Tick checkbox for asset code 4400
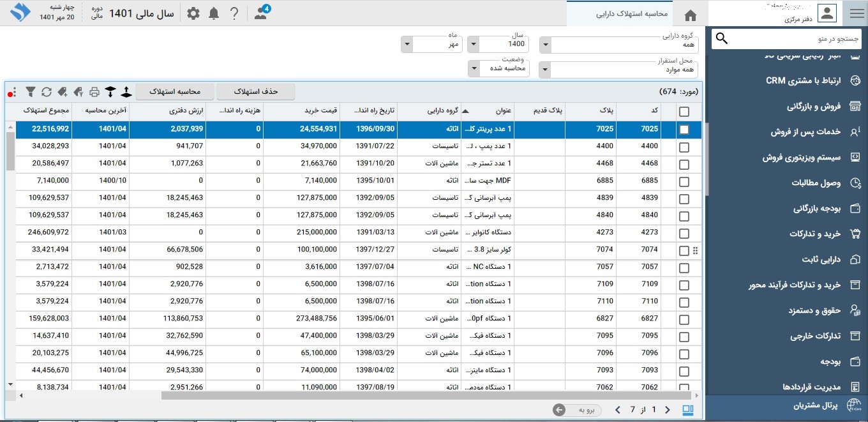 684,147
